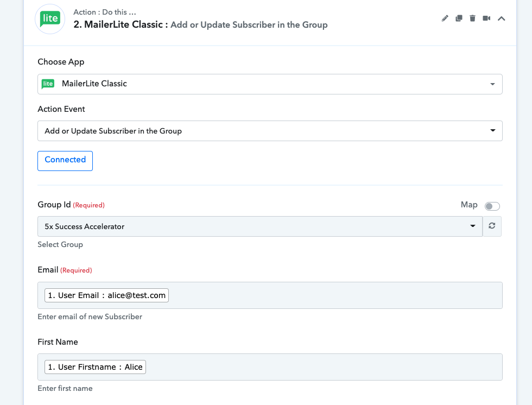This screenshot has height=405, width=532.
Task: Click the Connected button
Action: (65, 161)
